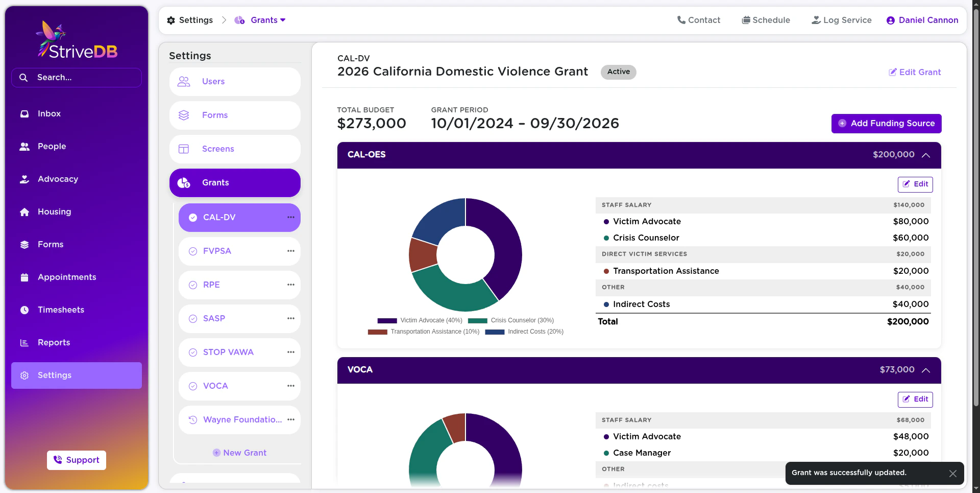980x493 pixels.
Task: Select the STOP VAWA grant
Action: point(239,353)
